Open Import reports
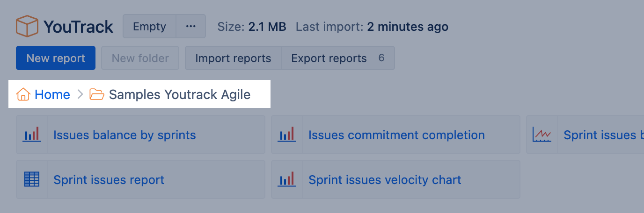Screen dimensions: 644x213 point(233,58)
